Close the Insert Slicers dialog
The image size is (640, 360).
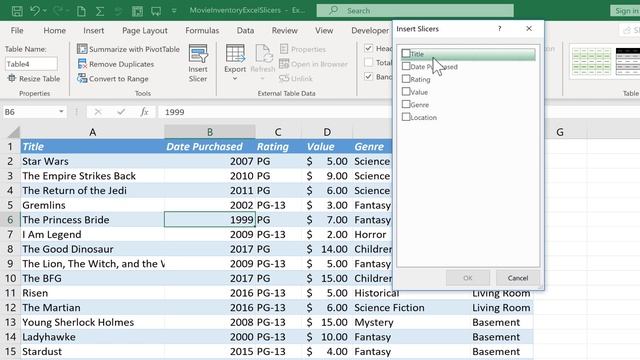[x=529, y=29]
